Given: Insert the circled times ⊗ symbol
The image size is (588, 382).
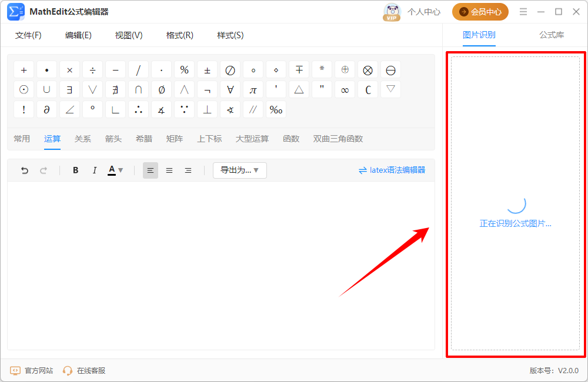Looking at the screenshot, I should tap(368, 70).
